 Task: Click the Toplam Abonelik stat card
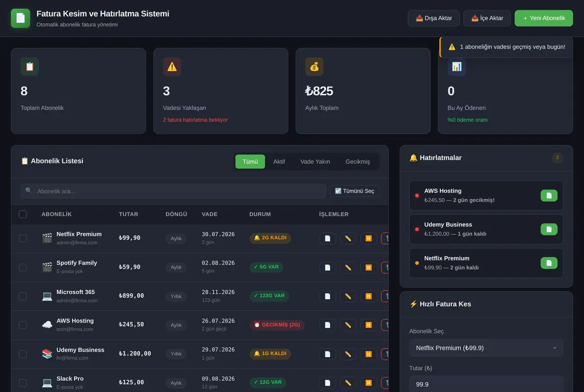click(x=78, y=90)
